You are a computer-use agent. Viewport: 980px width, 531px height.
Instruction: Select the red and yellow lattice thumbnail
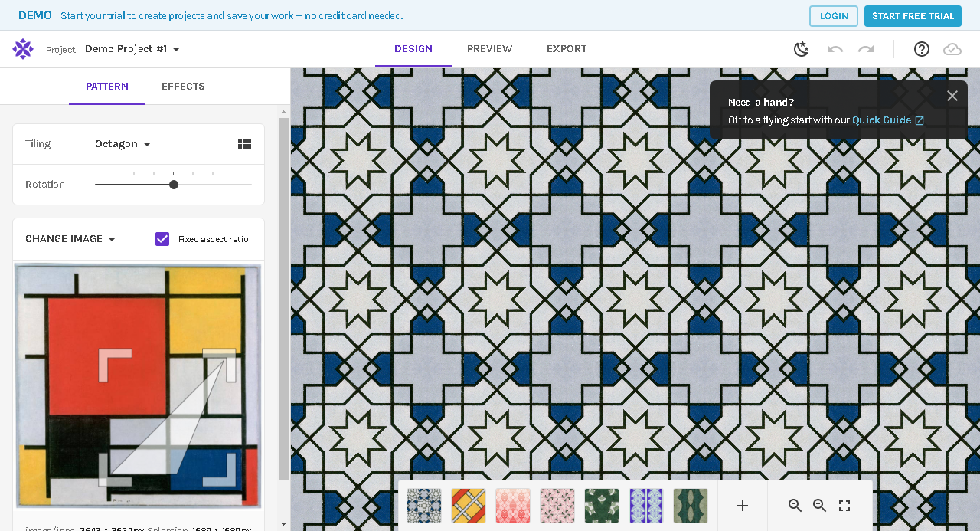click(x=469, y=506)
